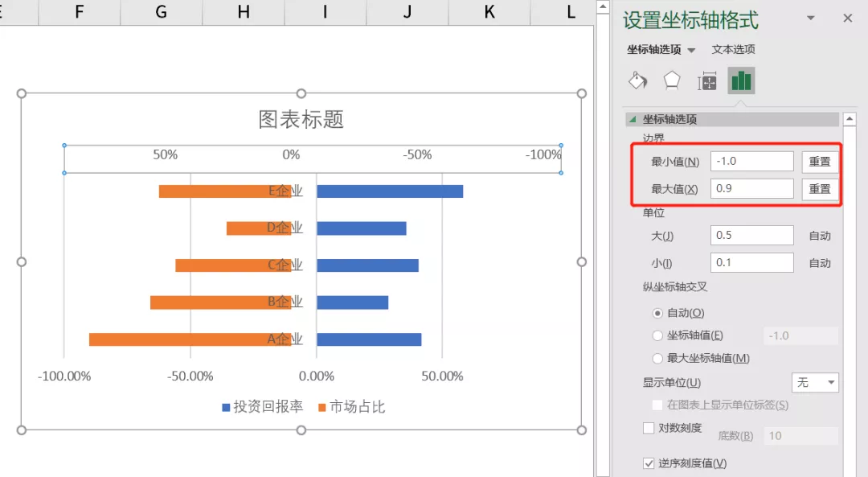
Task: Switch to the 文本选项 tab
Action: pos(733,49)
